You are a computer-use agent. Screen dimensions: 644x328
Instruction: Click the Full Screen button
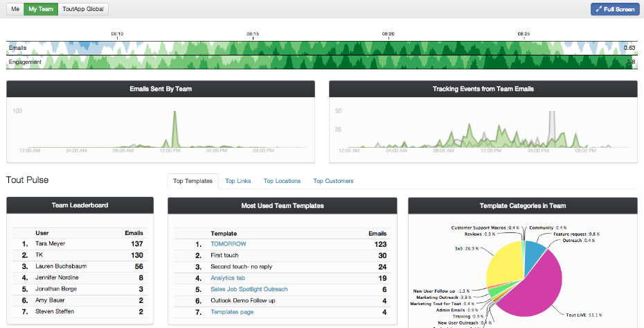pos(615,9)
